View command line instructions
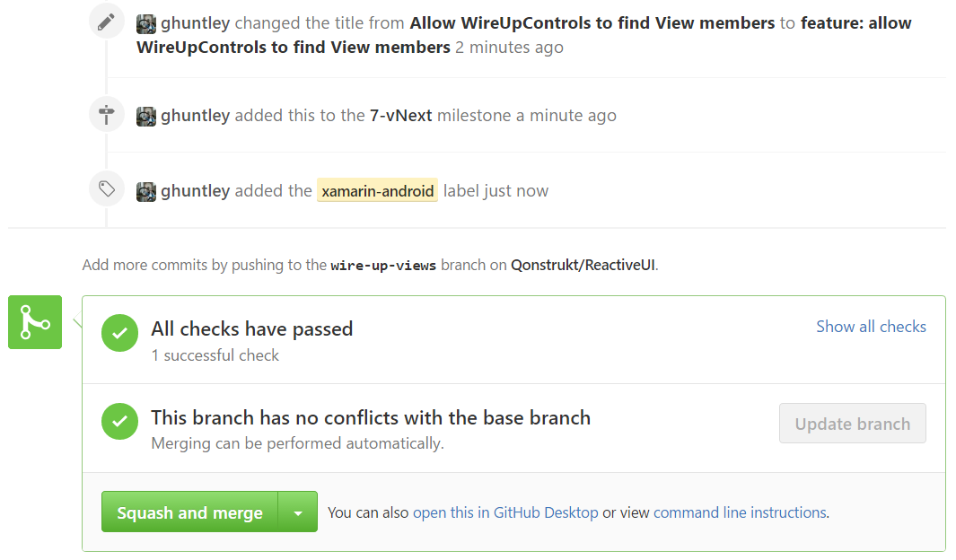 coord(741,512)
